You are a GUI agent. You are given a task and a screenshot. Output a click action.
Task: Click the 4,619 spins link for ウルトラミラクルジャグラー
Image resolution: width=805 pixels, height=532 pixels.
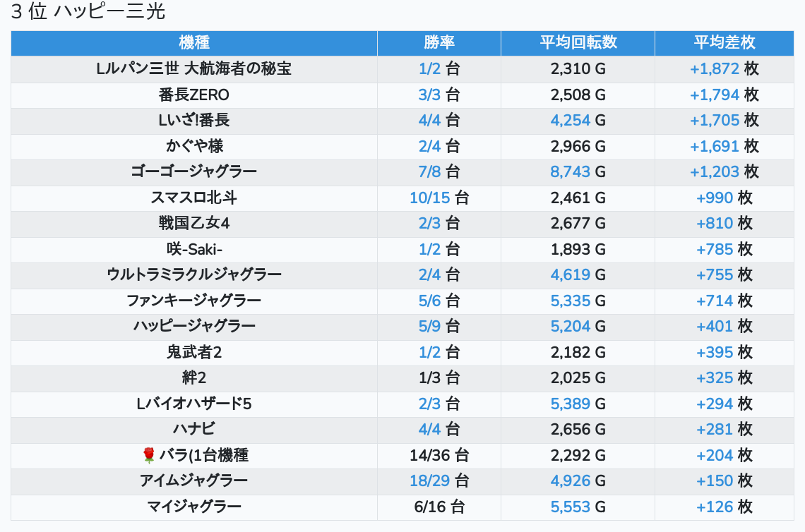571,275
